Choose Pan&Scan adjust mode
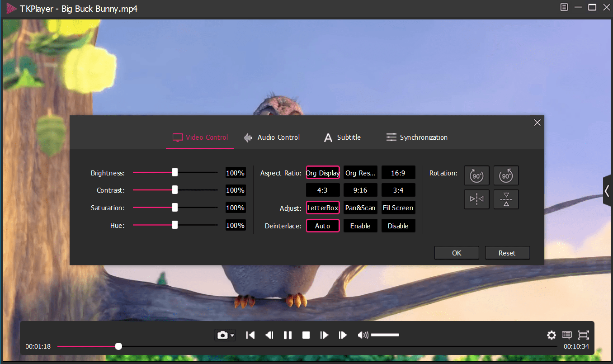Viewport: 613px width, 364px height. 360,208
